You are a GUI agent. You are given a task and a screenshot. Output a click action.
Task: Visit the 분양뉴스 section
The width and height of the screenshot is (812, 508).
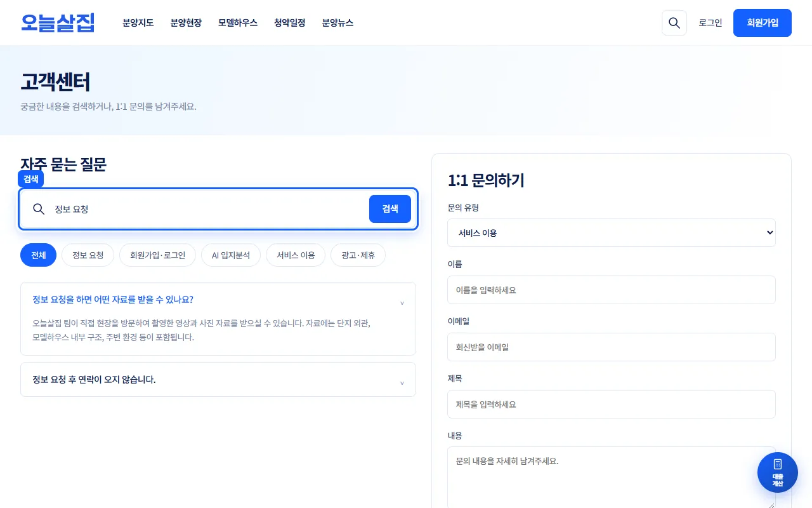click(337, 23)
